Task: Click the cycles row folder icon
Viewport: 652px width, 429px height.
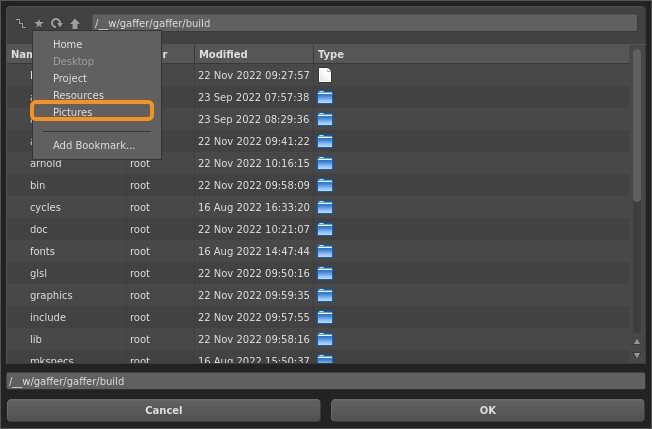Action: coord(325,207)
